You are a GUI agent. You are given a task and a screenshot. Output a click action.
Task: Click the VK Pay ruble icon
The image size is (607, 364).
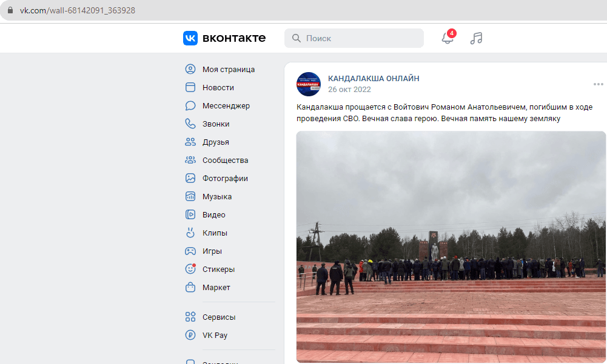pos(190,335)
